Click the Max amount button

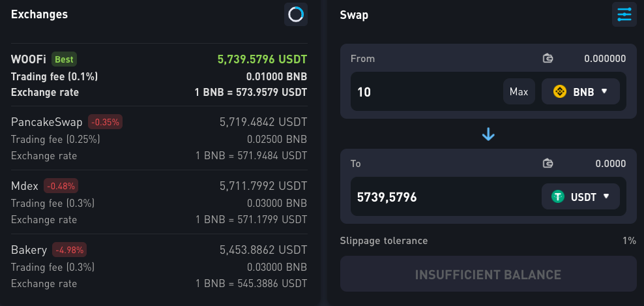point(519,91)
